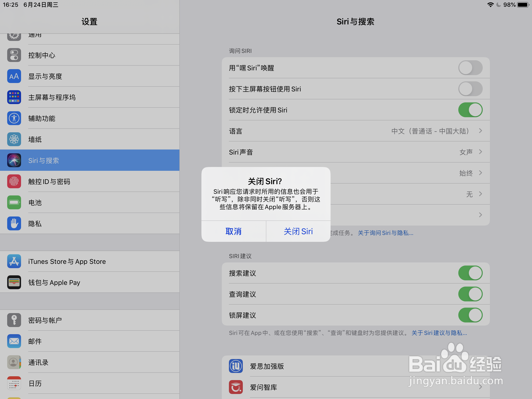The image size is (532, 399).
Task: Tap the Passwords key icon
Action: tap(14, 320)
